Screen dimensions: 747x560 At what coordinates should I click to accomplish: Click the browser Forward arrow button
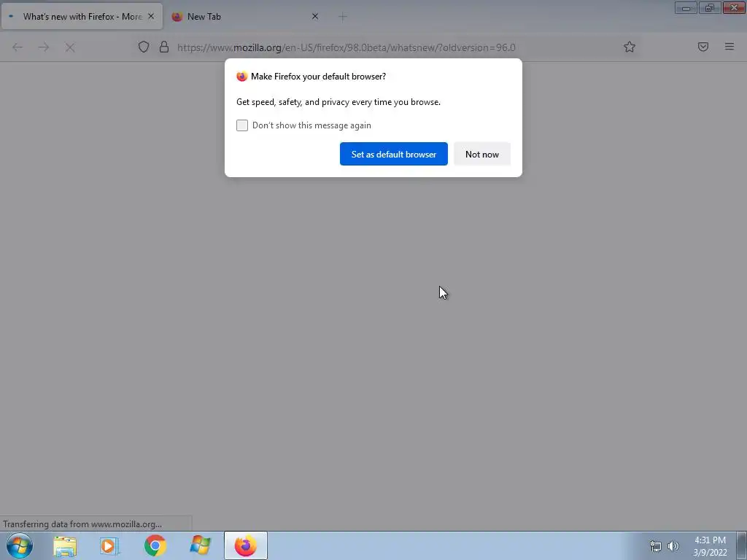click(44, 47)
